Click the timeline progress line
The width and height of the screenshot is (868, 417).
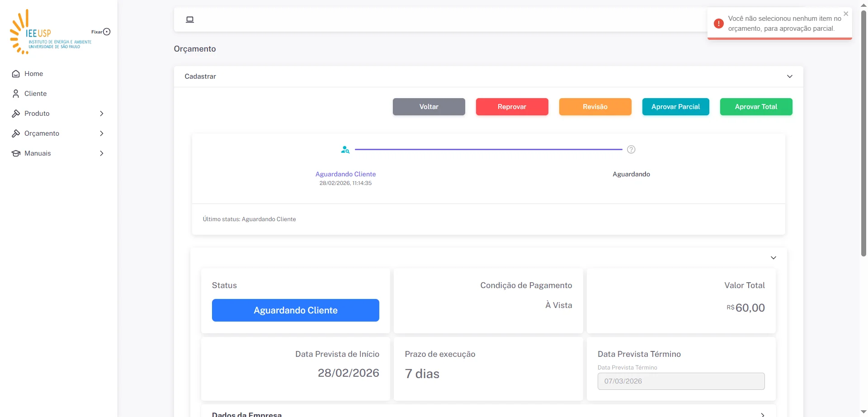tap(489, 149)
